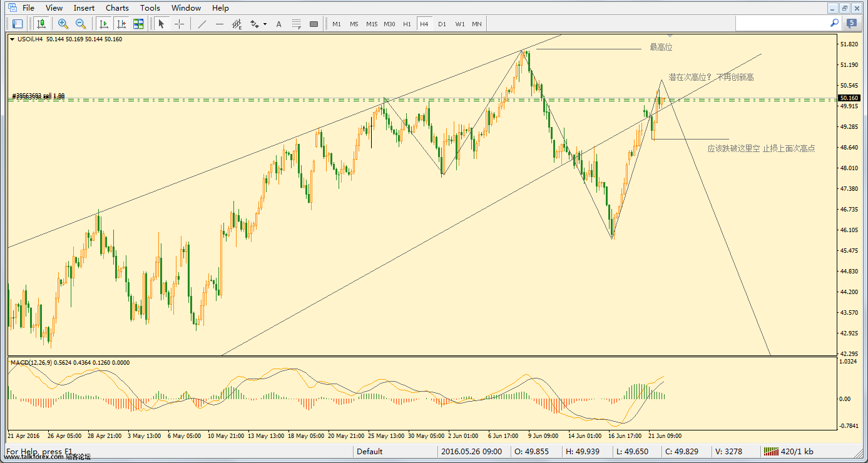Image resolution: width=868 pixels, height=463 pixels.
Task: Select the equidistant channel tool
Action: coord(237,24)
